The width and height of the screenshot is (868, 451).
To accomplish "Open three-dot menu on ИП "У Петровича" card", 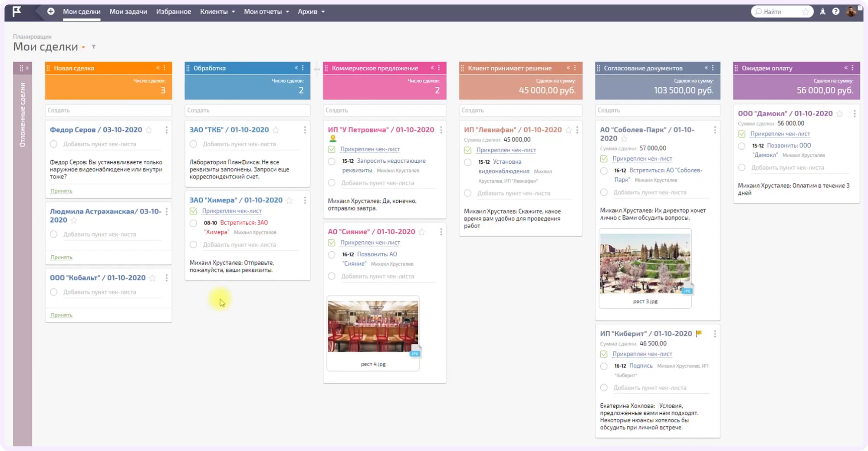I will (x=441, y=130).
